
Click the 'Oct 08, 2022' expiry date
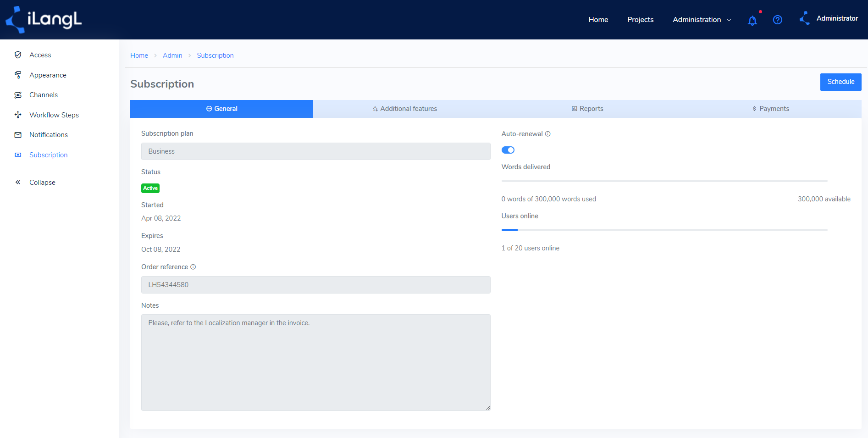pyautogui.click(x=160, y=249)
